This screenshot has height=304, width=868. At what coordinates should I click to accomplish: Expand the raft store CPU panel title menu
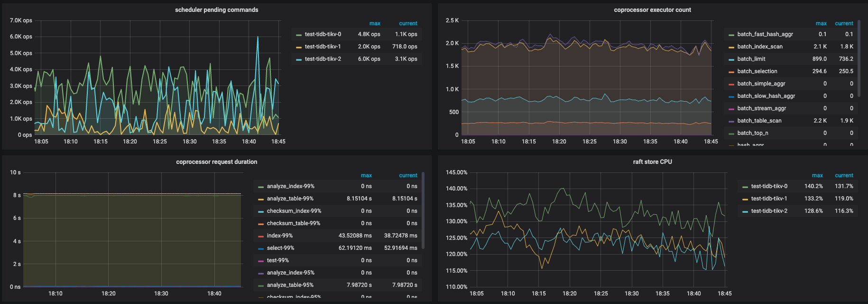[x=652, y=162]
